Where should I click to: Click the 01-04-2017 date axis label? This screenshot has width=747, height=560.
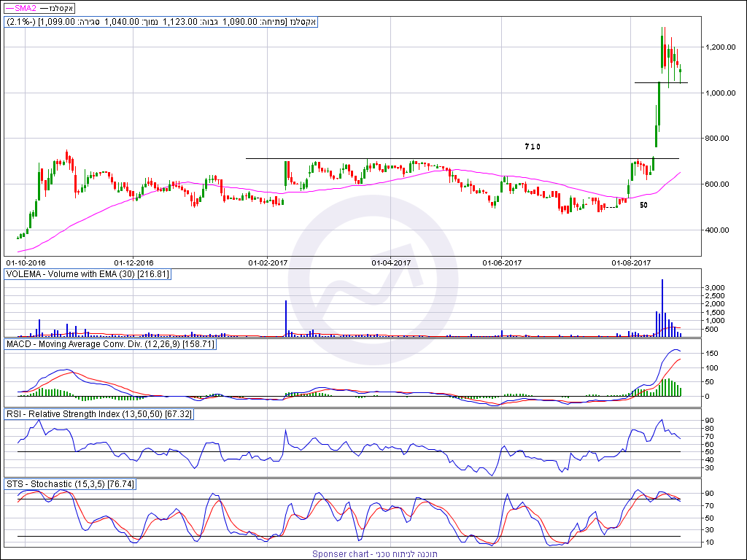point(391,262)
